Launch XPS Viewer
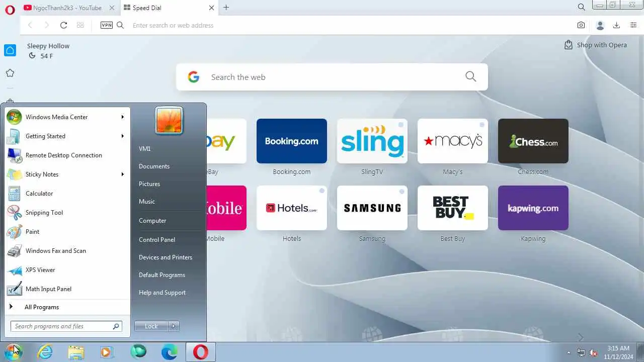This screenshot has height=362, width=644. coord(66,269)
